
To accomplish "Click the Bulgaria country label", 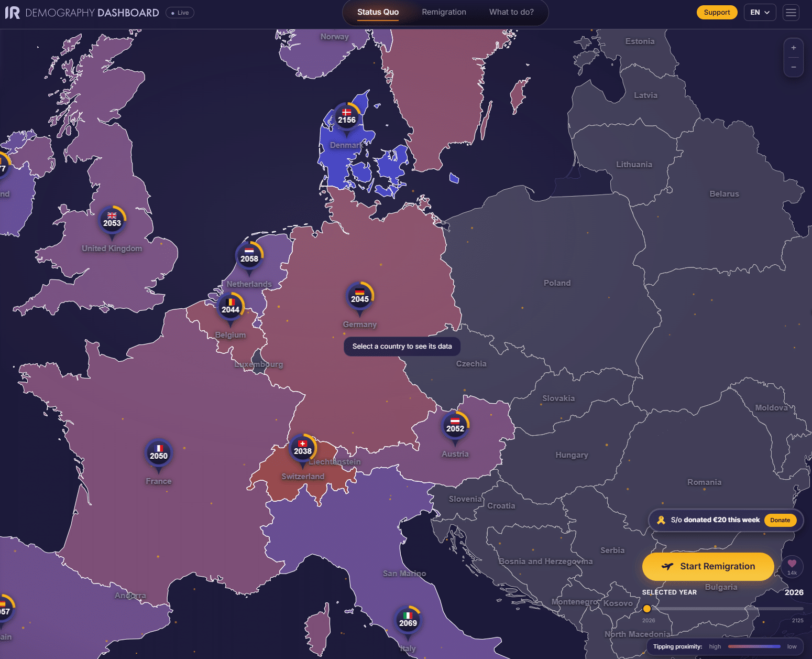I will click(x=721, y=587).
